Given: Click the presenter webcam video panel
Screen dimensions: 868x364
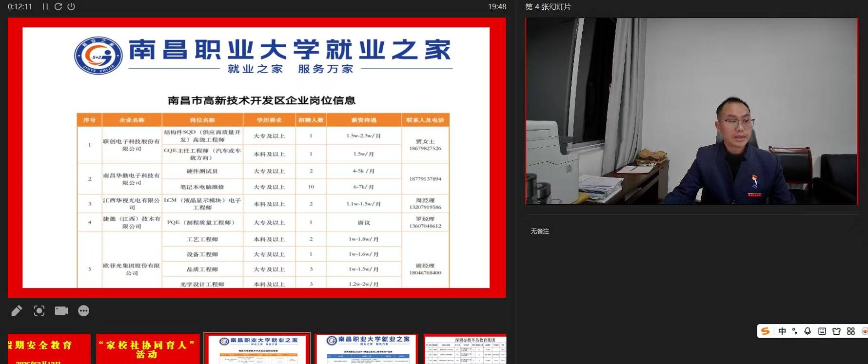Looking at the screenshot, I should click(x=691, y=111).
